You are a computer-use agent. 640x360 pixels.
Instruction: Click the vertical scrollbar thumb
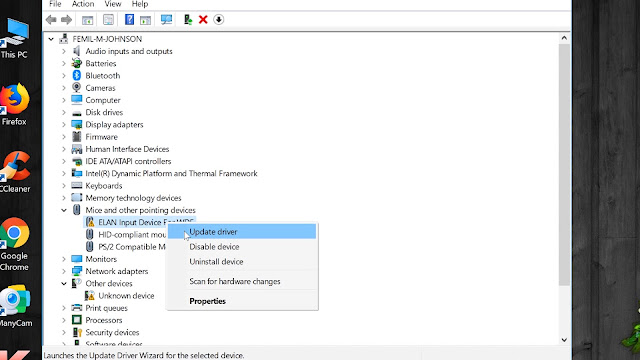(x=564, y=165)
